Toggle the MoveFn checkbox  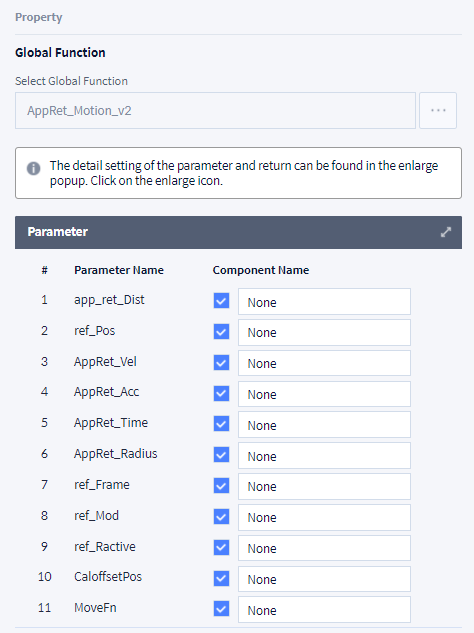click(x=221, y=609)
